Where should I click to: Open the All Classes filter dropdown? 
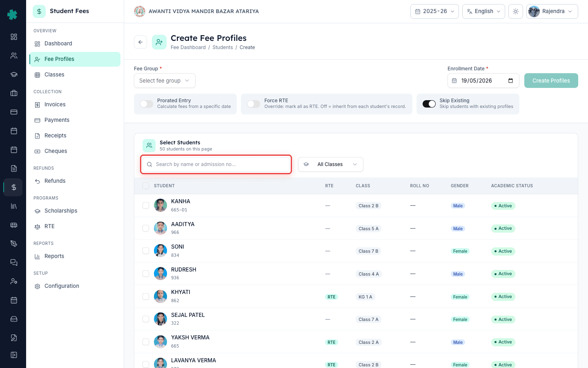[331, 164]
